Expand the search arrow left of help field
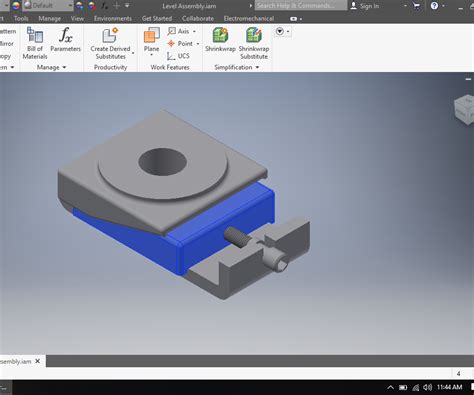Screen dimensions: 474x395 pyautogui.click(x=251, y=6)
